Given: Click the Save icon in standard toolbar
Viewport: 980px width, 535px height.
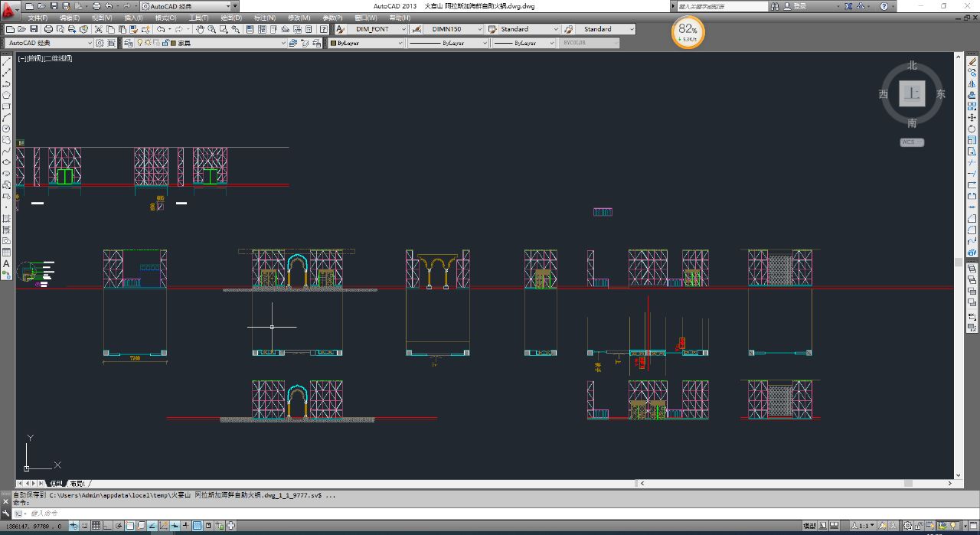Looking at the screenshot, I should (x=34, y=29).
